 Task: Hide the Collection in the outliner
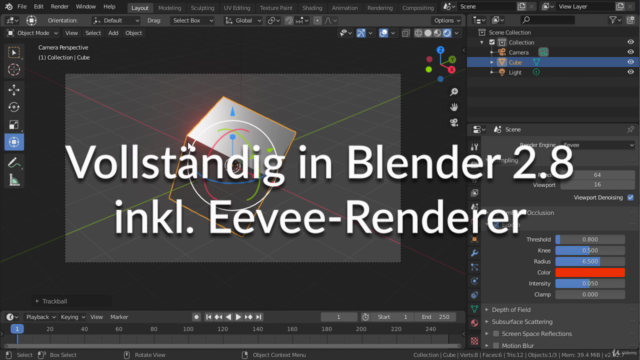(630, 42)
